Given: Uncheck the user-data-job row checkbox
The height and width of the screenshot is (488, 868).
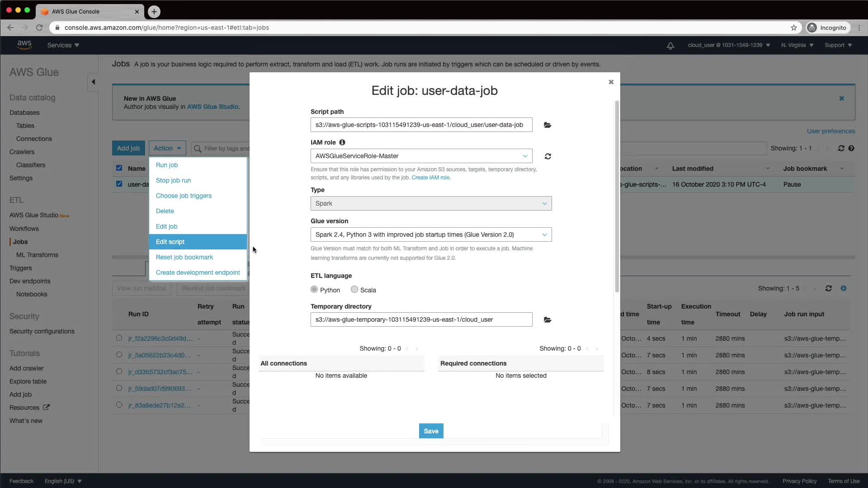Looking at the screenshot, I should (119, 184).
